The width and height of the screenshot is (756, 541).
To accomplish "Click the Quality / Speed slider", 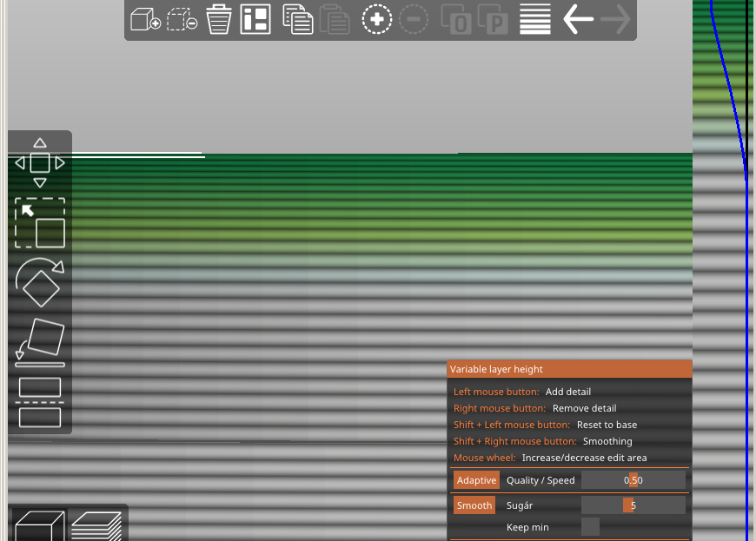I will (x=633, y=480).
